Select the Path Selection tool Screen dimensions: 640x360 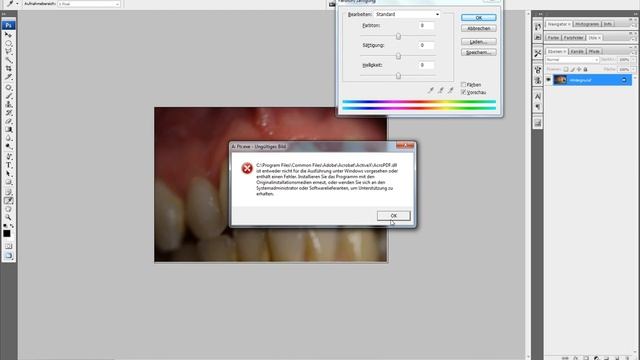pyautogui.click(x=8, y=174)
